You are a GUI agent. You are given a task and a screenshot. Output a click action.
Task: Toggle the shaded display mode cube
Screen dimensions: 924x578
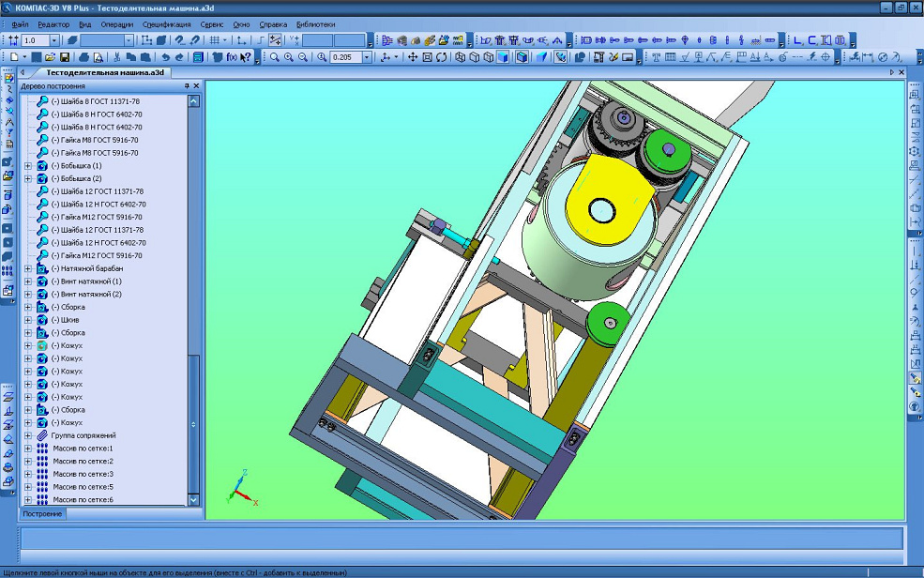(x=503, y=57)
